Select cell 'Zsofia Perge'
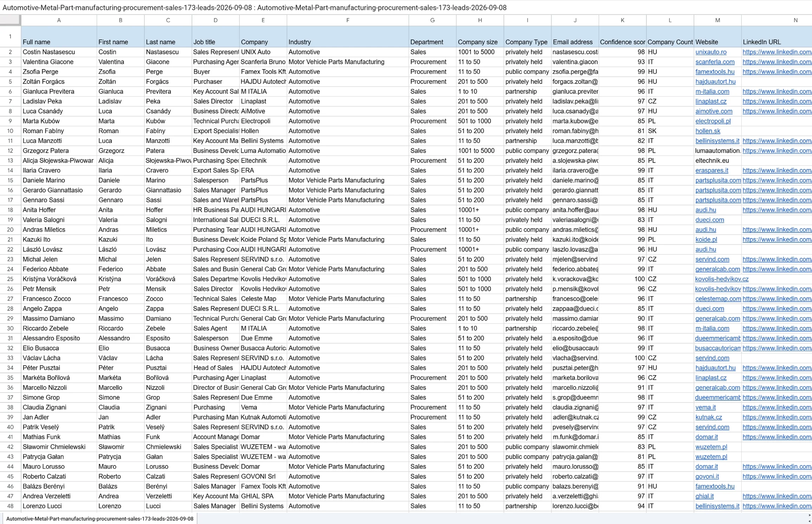Viewport: 812px width, 524px height. coord(59,72)
